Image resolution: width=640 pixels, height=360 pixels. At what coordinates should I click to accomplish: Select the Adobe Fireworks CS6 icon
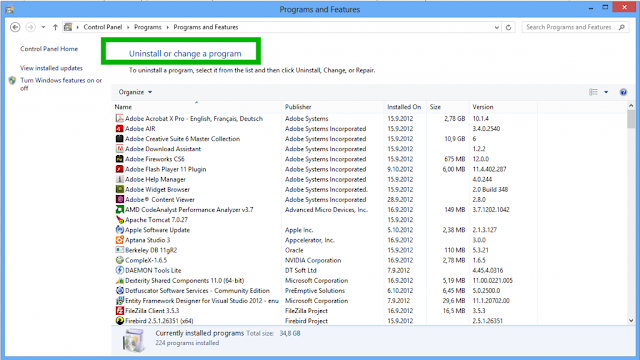pyautogui.click(x=119, y=159)
